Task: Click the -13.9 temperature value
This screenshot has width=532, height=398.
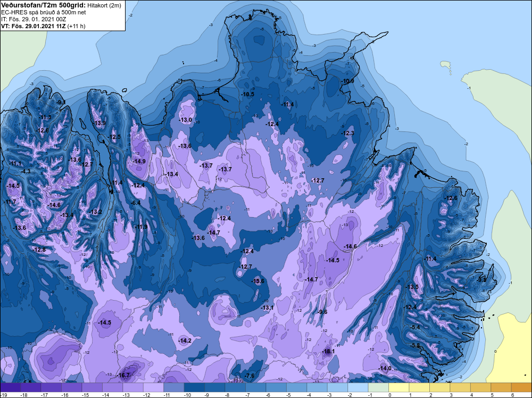Action: click(99, 123)
